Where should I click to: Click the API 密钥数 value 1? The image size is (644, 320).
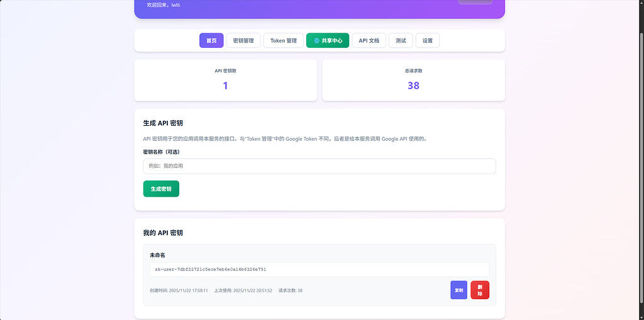pos(226,86)
